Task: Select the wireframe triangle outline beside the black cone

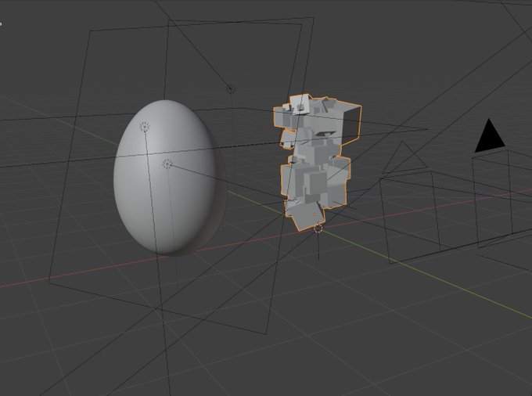Action: click(404, 158)
